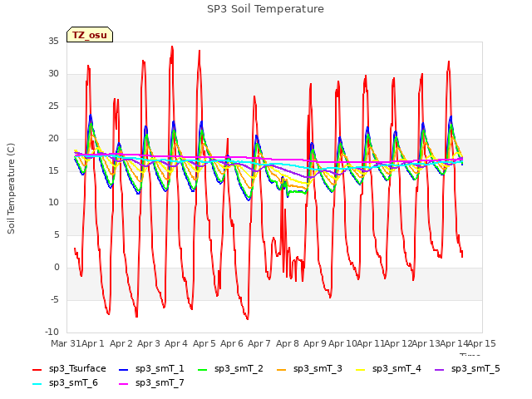Toggle sp3_smT_7 series in legend
The image size is (532, 399).
click(x=151, y=383)
